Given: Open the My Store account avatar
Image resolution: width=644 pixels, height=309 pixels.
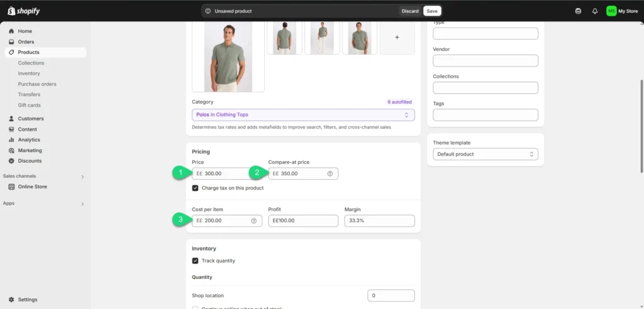Looking at the screenshot, I should 611,11.
